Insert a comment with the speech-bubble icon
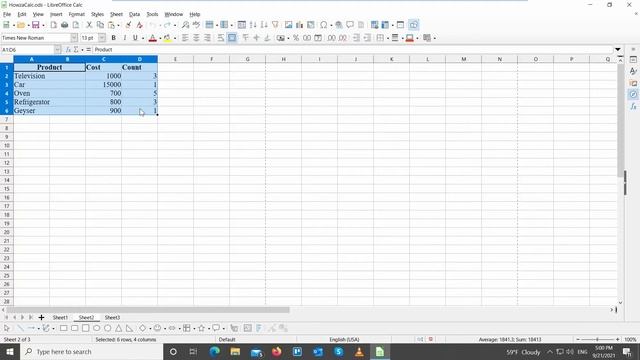 pos(350,25)
